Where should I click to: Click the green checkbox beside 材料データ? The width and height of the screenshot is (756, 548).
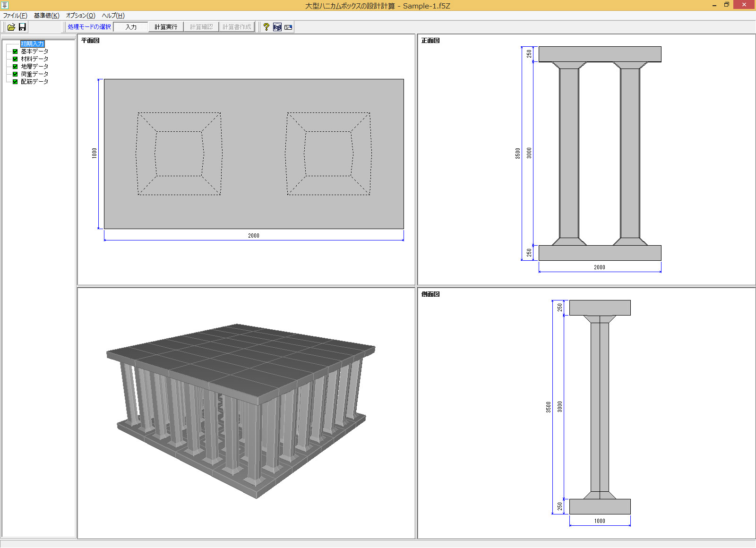tap(15, 59)
